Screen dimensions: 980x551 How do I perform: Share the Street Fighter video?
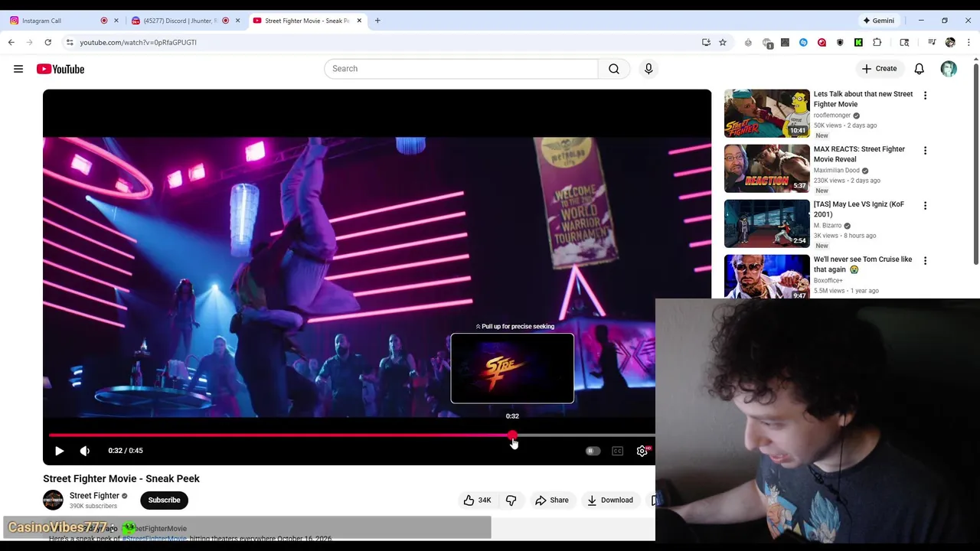[552, 500]
